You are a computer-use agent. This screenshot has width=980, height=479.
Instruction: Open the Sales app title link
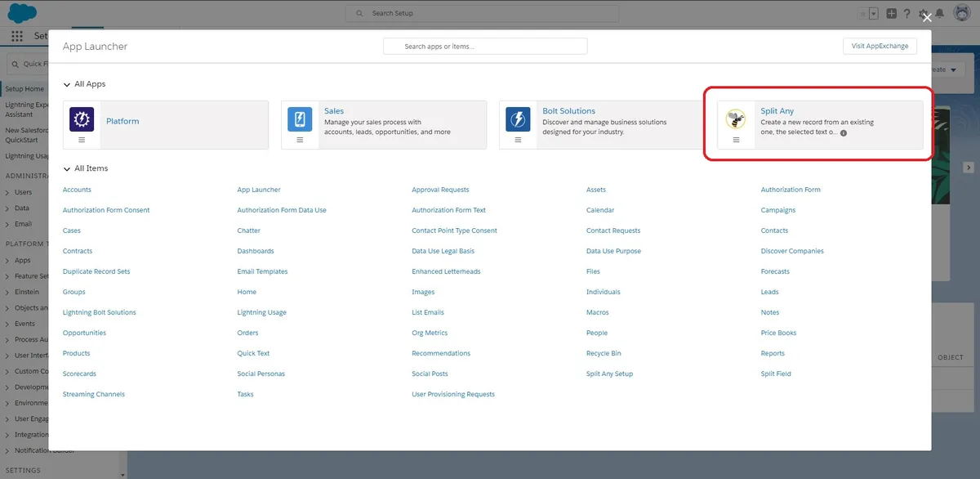pos(334,111)
